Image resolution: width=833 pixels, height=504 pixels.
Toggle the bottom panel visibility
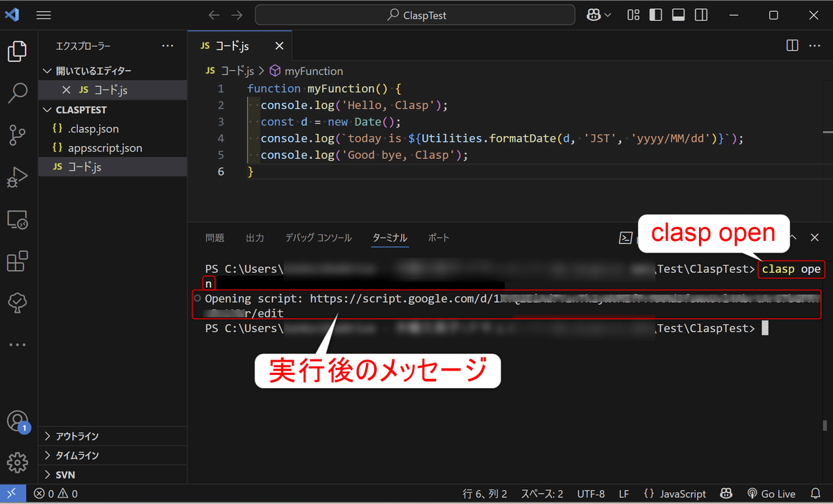pos(678,15)
